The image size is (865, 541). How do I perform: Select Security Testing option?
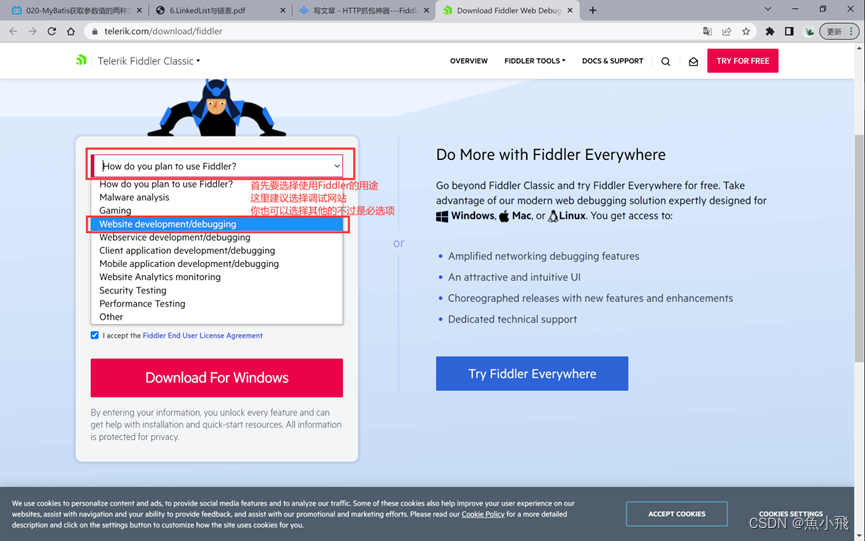tap(217, 290)
